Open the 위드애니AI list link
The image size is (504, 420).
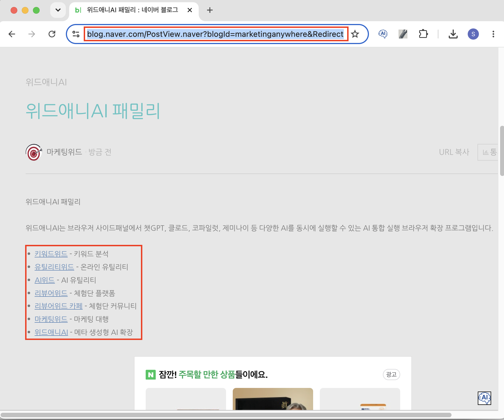point(51,332)
